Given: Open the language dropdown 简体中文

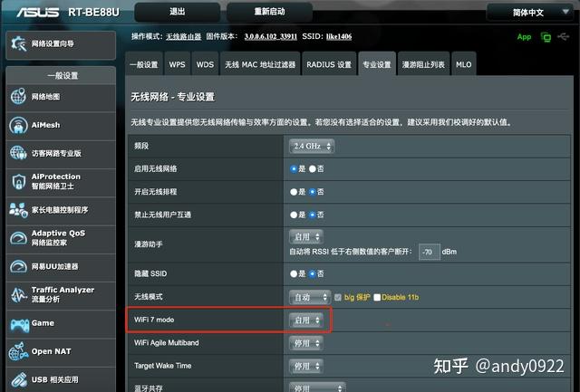Looking at the screenshot, I should tap(529, 13).
